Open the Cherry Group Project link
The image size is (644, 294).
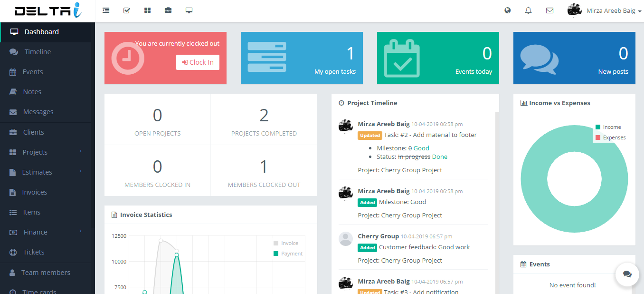click(411, 170)
